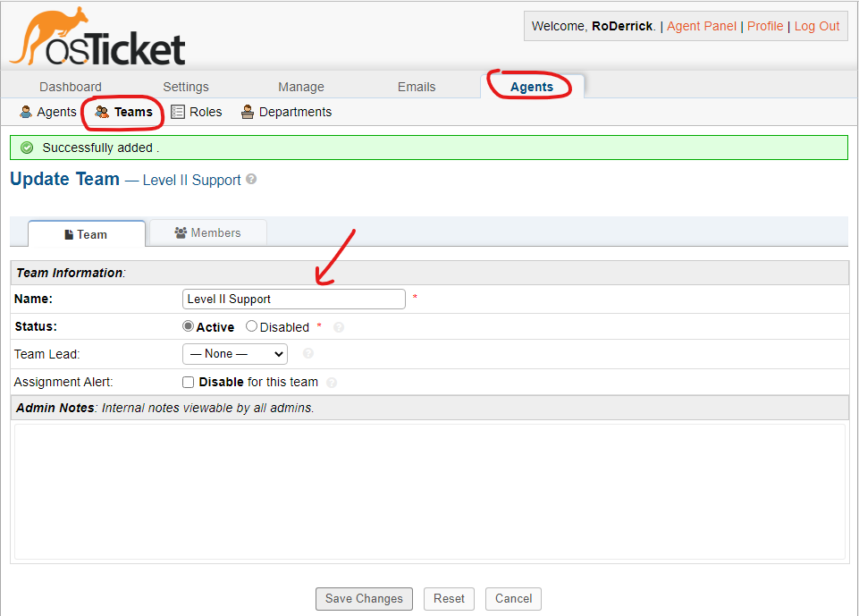Click the Save Changes button

click(364, 598)
